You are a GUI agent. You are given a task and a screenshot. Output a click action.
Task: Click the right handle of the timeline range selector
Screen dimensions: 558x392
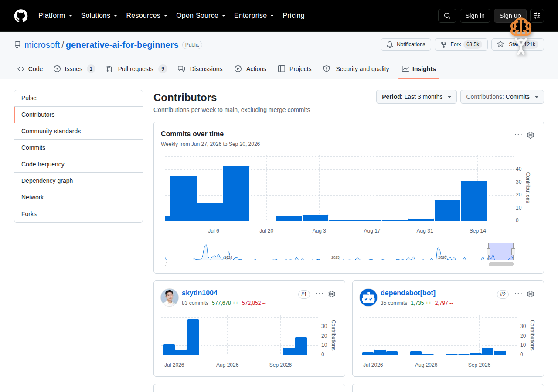[514, 252]
